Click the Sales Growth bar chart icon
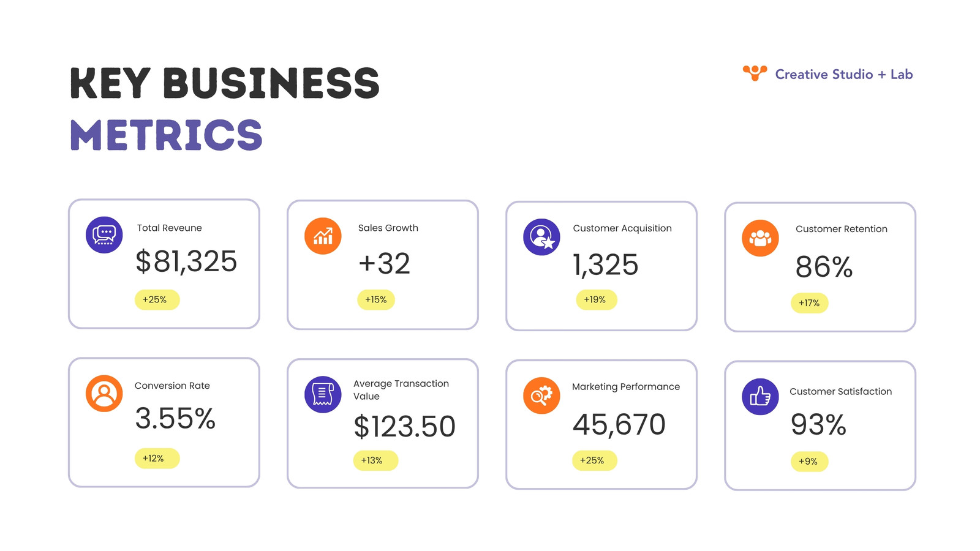The image size is (980, 551). [323, 236]
